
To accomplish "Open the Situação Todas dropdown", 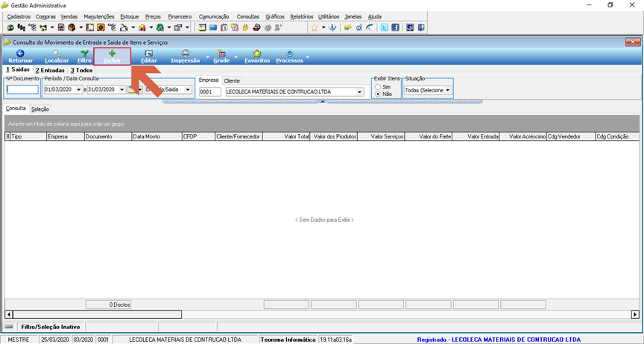I will (428, 90).
